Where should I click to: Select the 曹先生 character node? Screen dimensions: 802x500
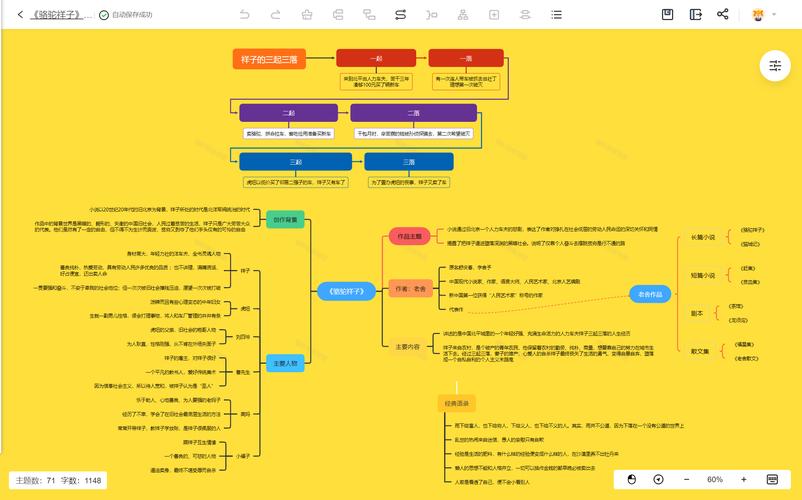pos(243,372)
